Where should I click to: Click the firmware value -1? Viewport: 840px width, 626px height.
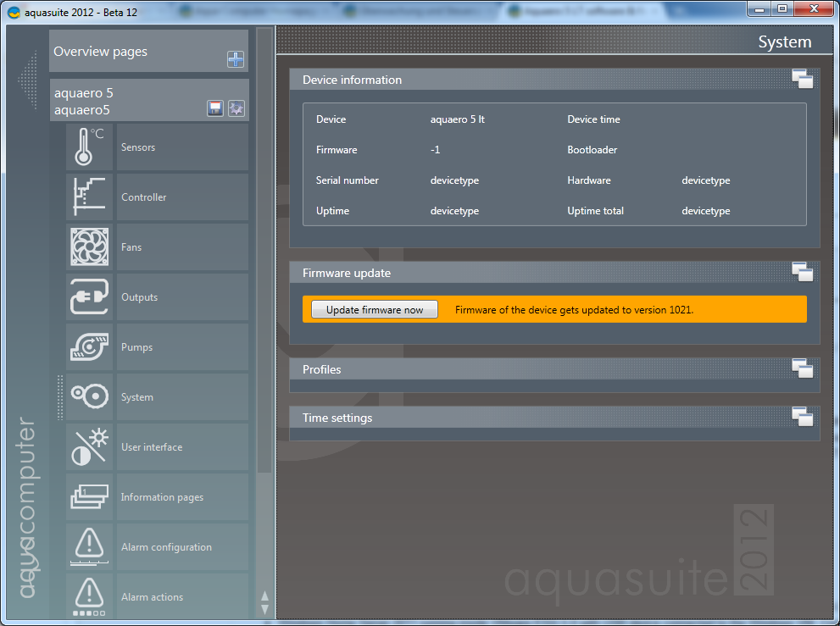click(x=435, y=150)
